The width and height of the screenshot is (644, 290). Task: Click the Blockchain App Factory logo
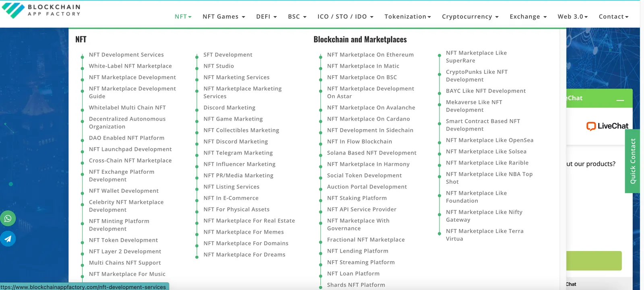(41, 10)
